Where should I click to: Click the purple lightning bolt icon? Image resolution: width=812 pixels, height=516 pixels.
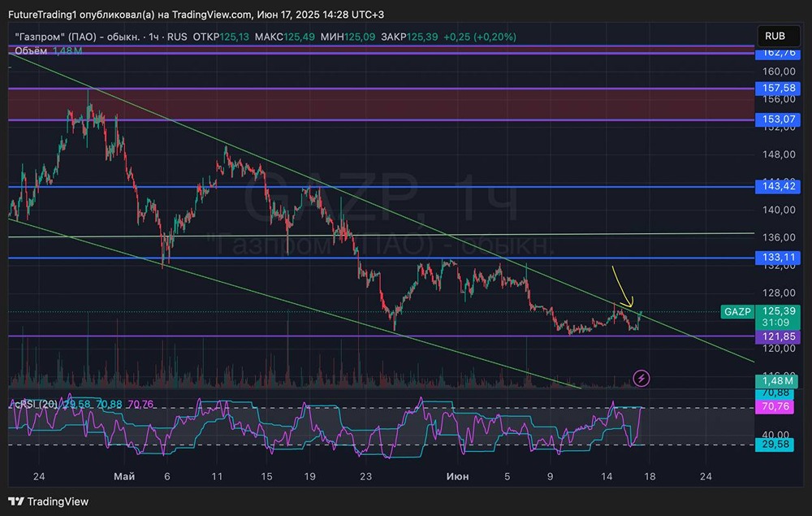(641, 378)
